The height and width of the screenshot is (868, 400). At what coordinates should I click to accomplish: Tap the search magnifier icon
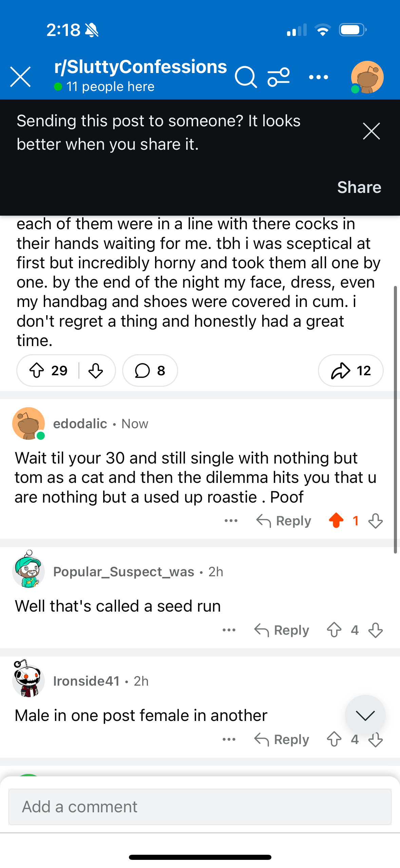tap(245, 77)
